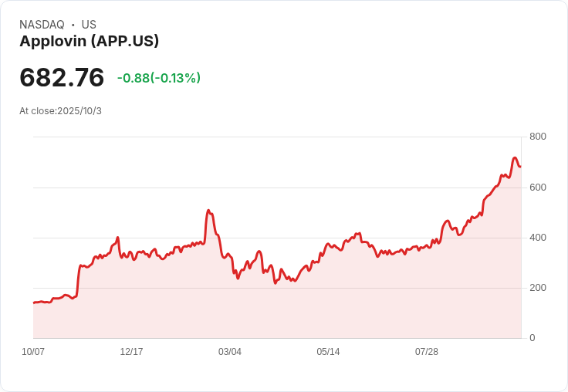Click the NASDAQ exchange label
Viewport: 568px width, 392px height.
pyautogui.click(x=42, y=25)
